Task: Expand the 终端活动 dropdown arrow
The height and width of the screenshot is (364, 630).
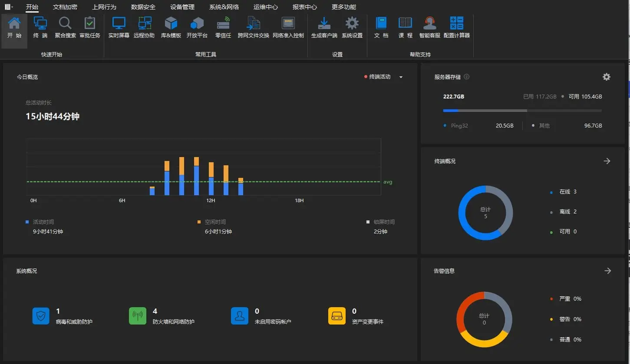Action: (401, 77)
